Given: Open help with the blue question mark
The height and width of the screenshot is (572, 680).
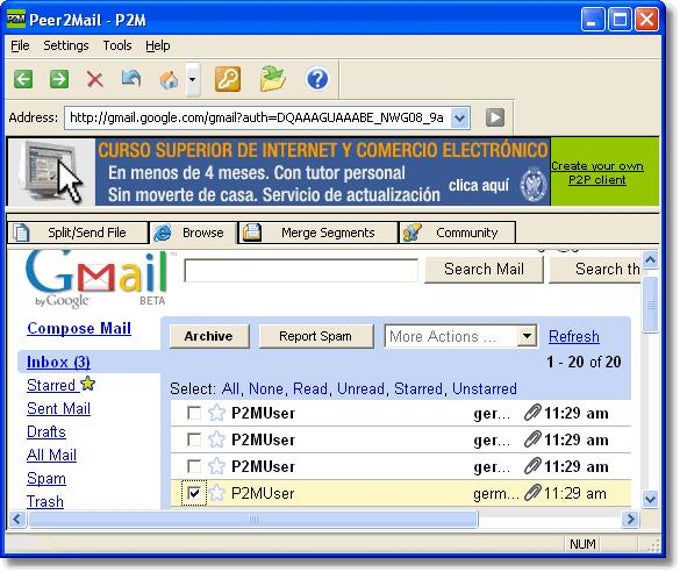Looking at the screenshot, I should click(317, 79).
